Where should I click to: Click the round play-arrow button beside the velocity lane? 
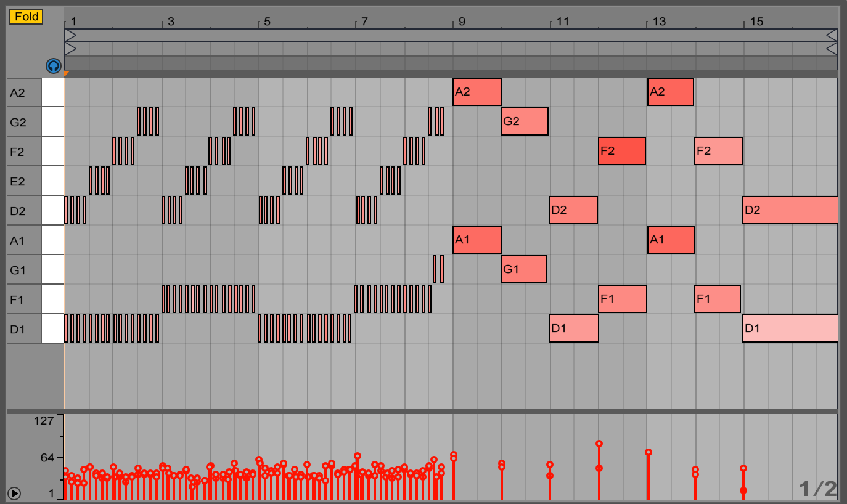pos(14,493)
